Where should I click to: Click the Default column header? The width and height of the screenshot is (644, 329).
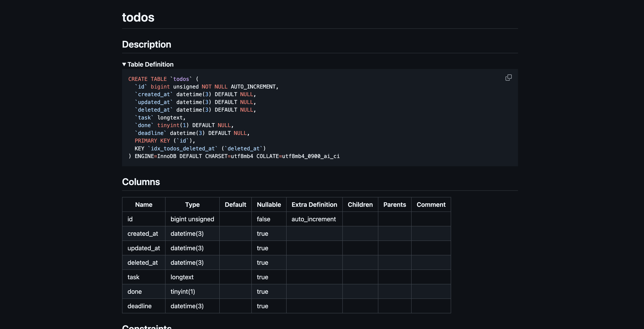(x=235, y=204)
